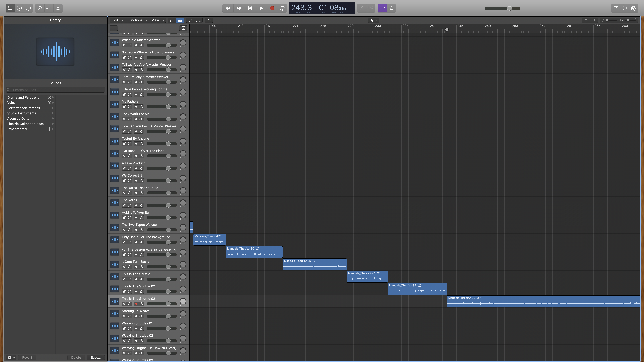Viewport: 644px width, 362px height.
Task: Open pointer tool dropdown menu
Action: [x=374, y=20]
